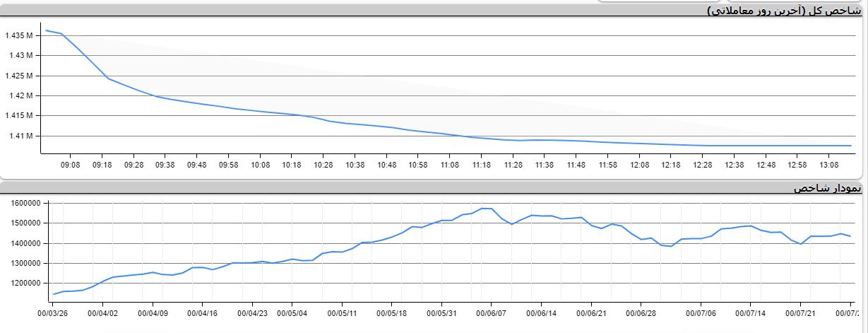Click the 00/06/07 date axis label
This screenshot has height=333, width=868.
click(x=492, y=312)
